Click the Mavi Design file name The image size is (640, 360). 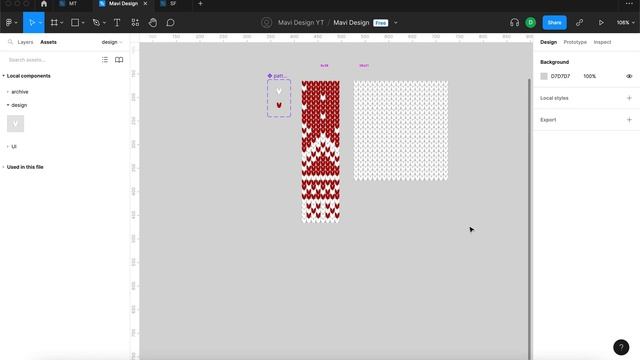(x=351, y=23)
